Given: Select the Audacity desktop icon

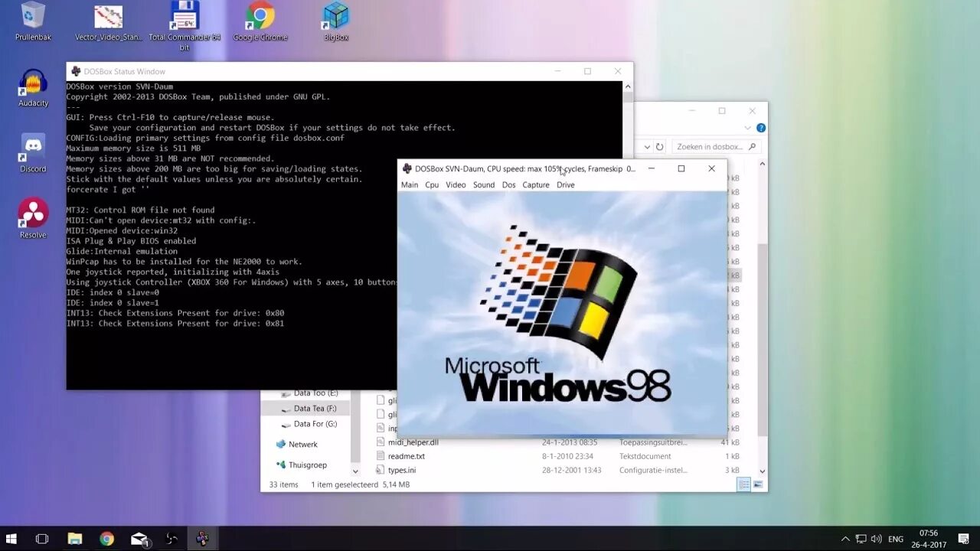Looking at the screenshot, I should coord(33,88).
